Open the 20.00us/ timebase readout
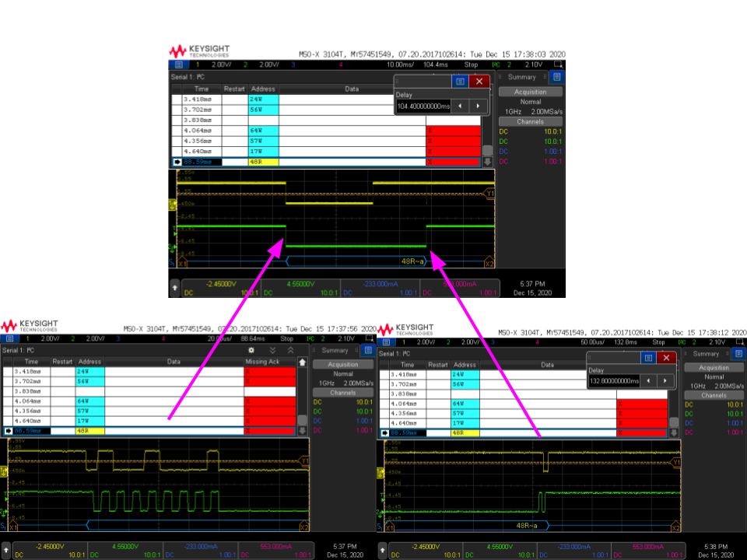Screen dimensions: 747x560 click(x=219, y=338)
